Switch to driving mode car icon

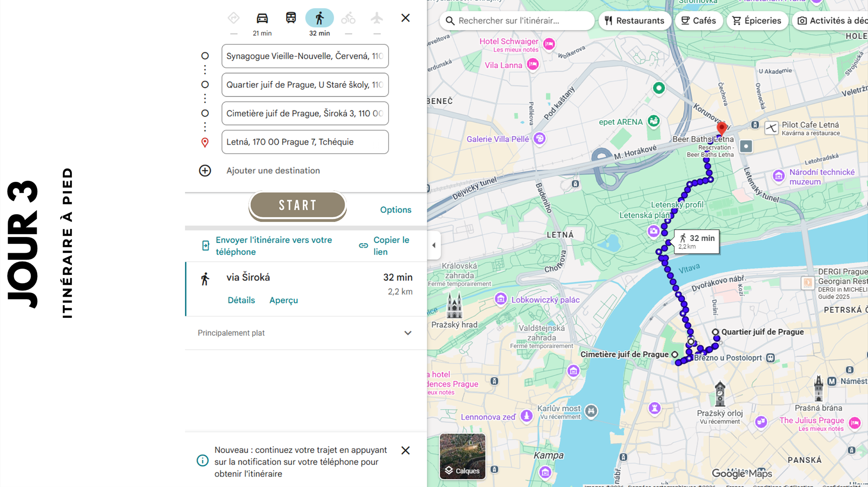click(x=262, y=18)
